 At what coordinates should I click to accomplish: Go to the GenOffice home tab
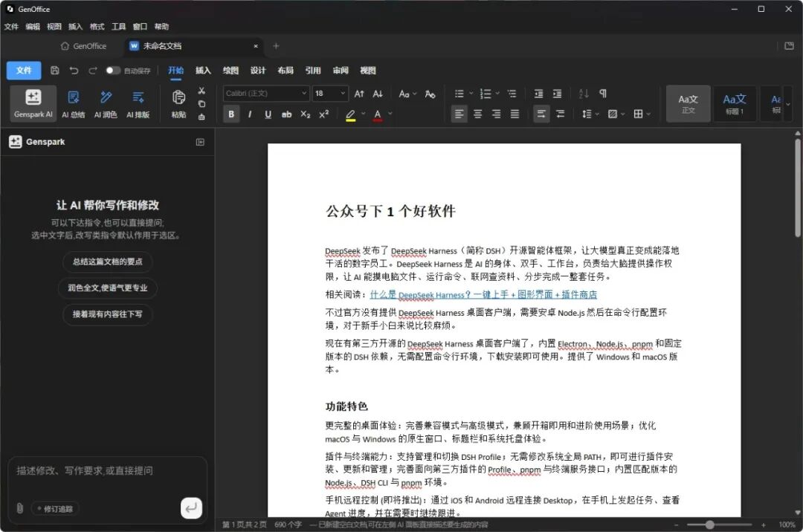(83, 46)
